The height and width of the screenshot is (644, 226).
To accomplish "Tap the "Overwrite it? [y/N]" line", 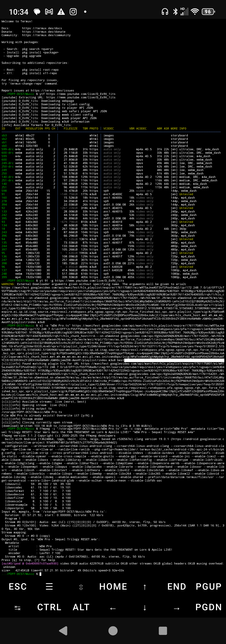I will 47,416.
